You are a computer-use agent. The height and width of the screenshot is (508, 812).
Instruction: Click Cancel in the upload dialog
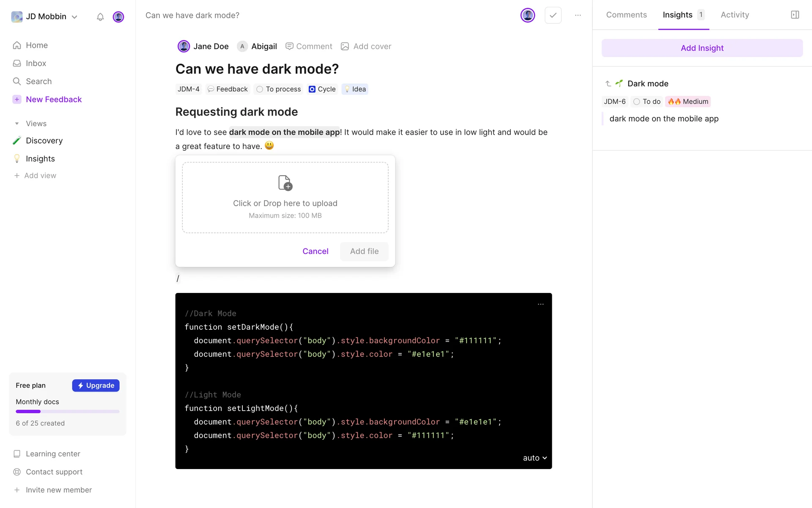315,251
